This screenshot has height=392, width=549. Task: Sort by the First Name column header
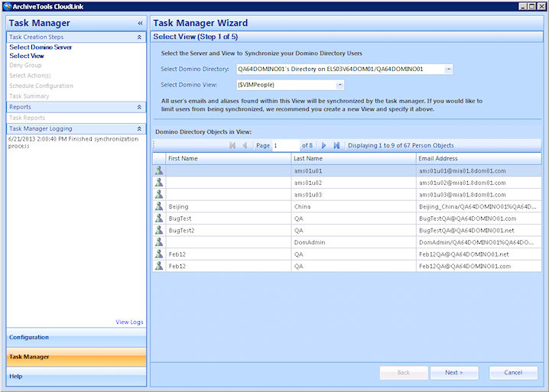tap(229, 158)
